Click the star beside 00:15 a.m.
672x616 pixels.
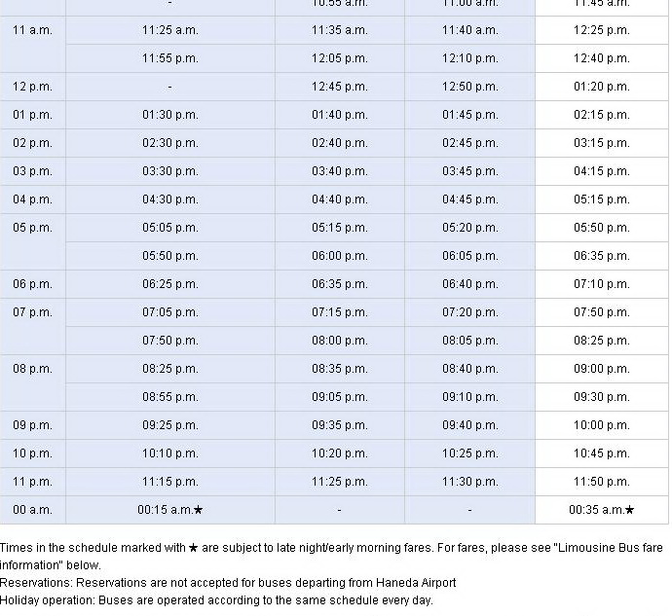[199, 510]
